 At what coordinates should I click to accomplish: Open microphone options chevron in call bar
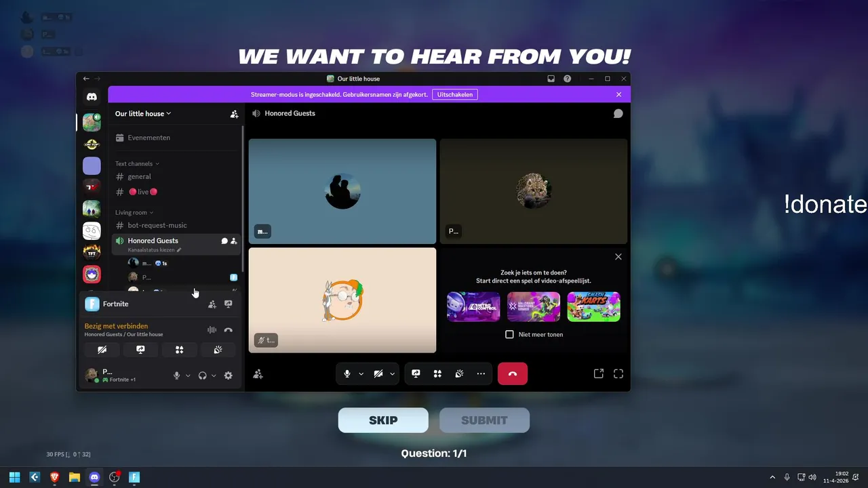point(361,373)
